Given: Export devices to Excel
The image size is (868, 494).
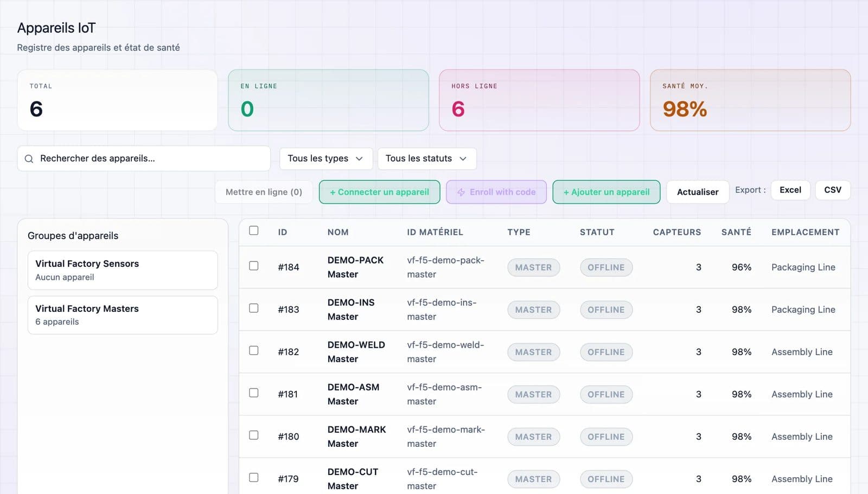Looking at the screenshot, I should click(x=790, y=190).
